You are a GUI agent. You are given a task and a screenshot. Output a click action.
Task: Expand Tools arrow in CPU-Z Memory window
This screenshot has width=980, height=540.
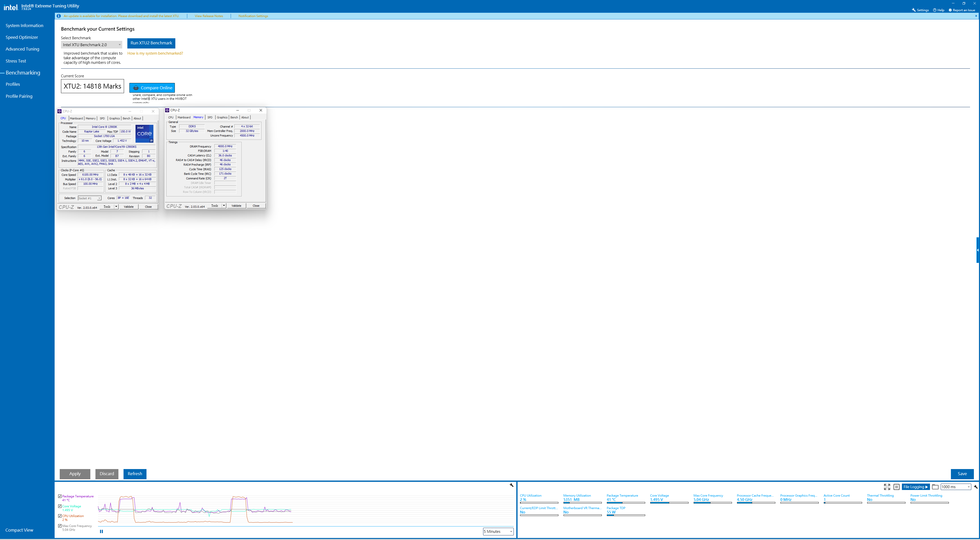pyautogui.click(x=224, y=205)
